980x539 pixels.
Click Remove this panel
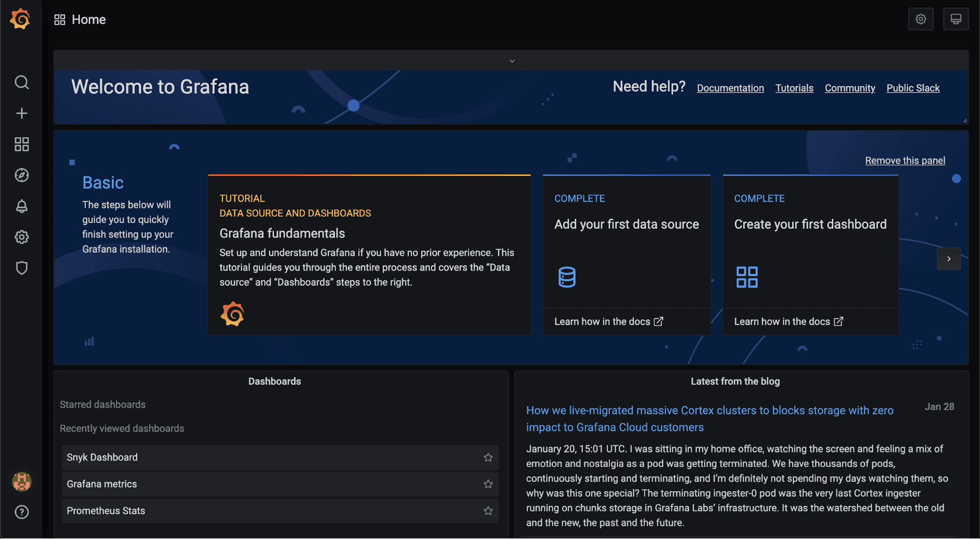(x=905, y=160)
